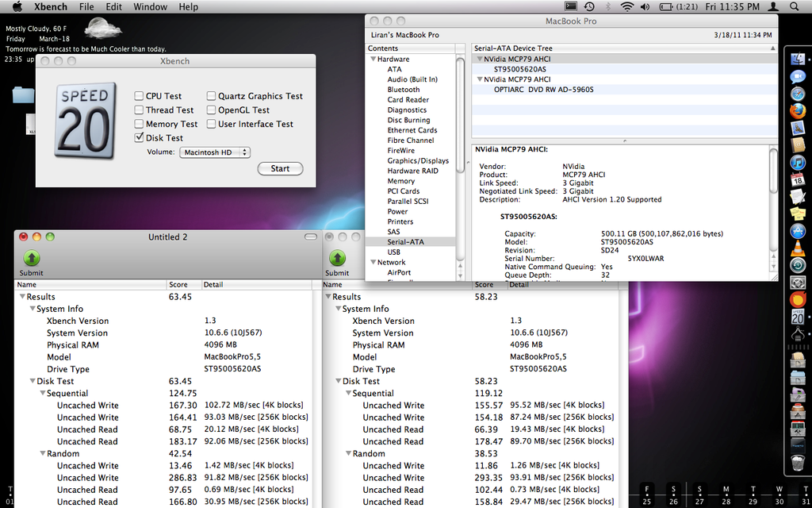Click the terminal icon in menu bar

(571, 6)
